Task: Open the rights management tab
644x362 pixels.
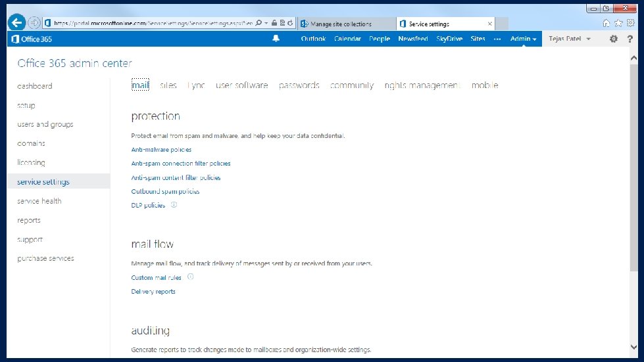Action: [422, 85]
